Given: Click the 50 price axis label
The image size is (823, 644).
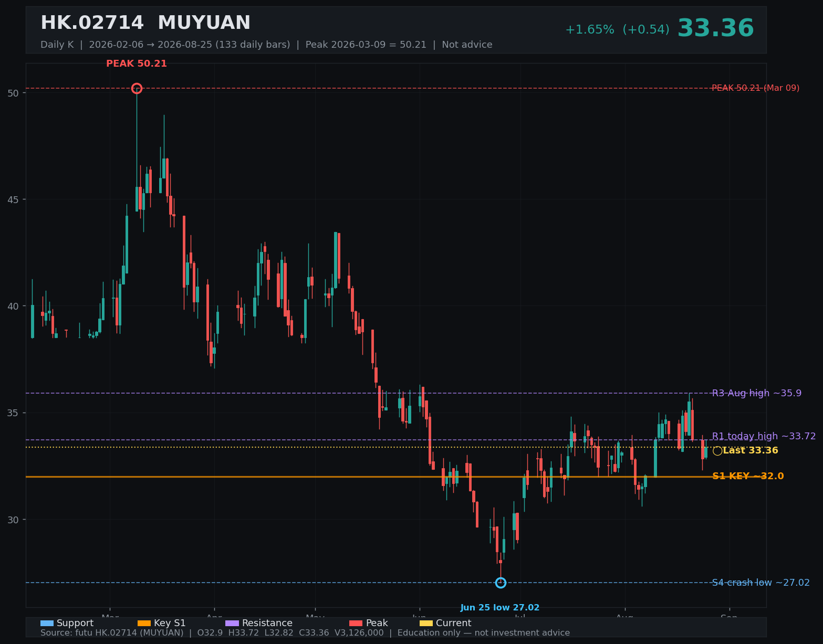Looking at the screenshot, I should 13,93.
